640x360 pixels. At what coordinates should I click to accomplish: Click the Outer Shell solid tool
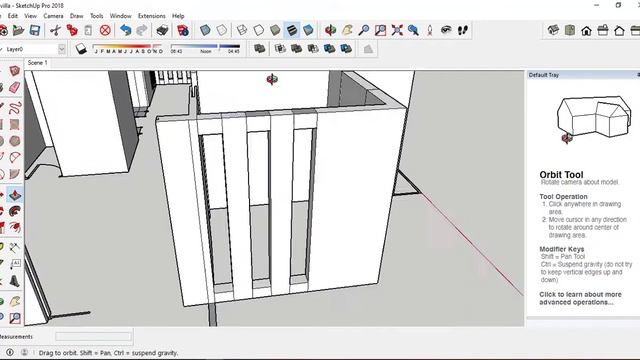(259, 49)
